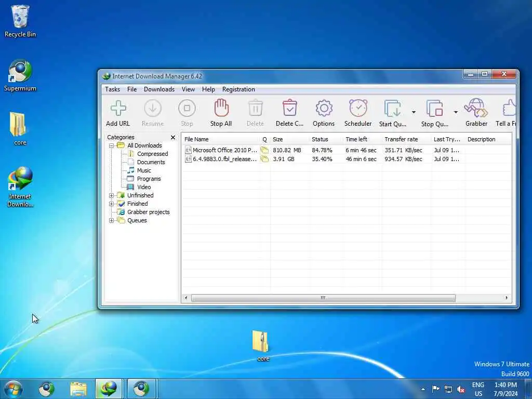
Task: Click Start Queue toolbar icon
Action: [x=393, y=113]
